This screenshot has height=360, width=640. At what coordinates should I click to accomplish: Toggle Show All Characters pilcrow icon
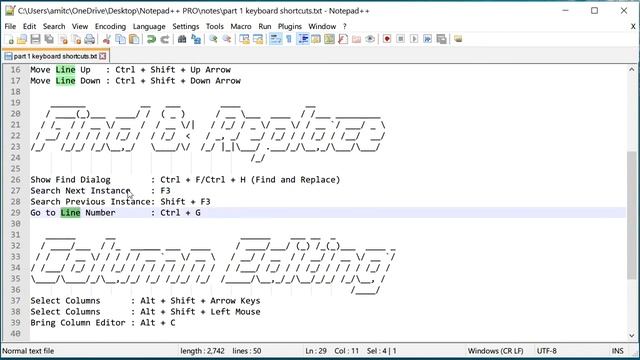[x=289, y=39]
